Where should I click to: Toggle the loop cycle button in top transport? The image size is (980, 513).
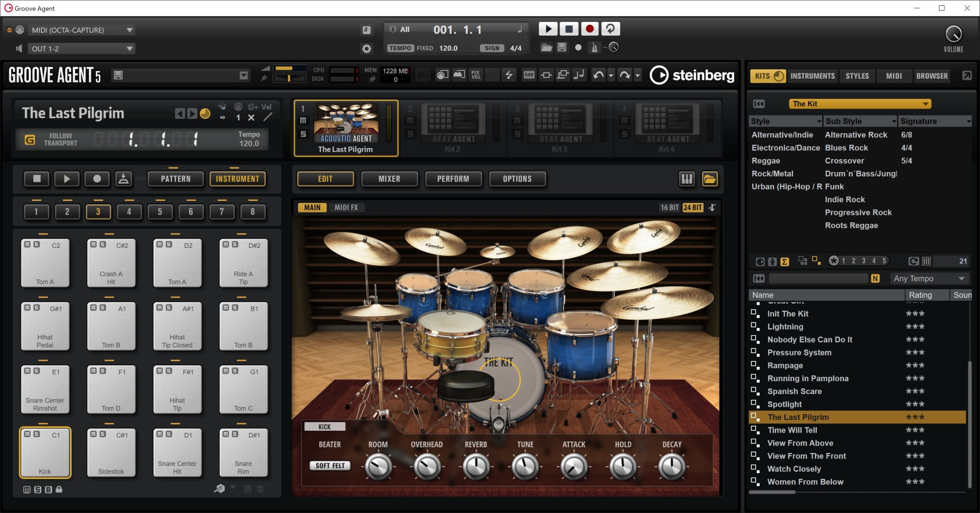pyautogui.click(x=611, y=29)
